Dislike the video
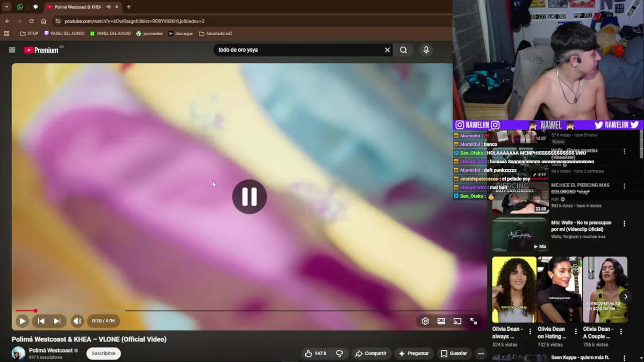Image resolution: width=644 pixels, height=362 pixels. tap(340, 353)
